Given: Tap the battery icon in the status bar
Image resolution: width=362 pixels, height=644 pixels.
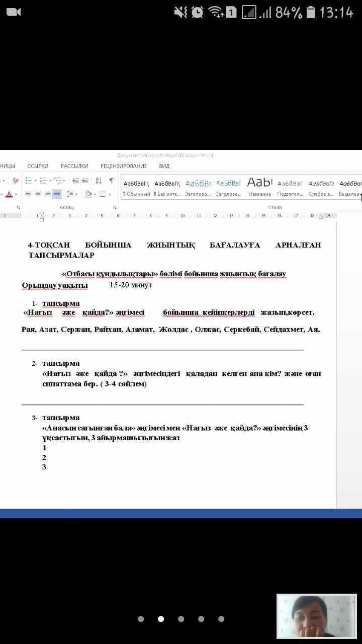Looking at the screenshot, I should tap(311, 12).
